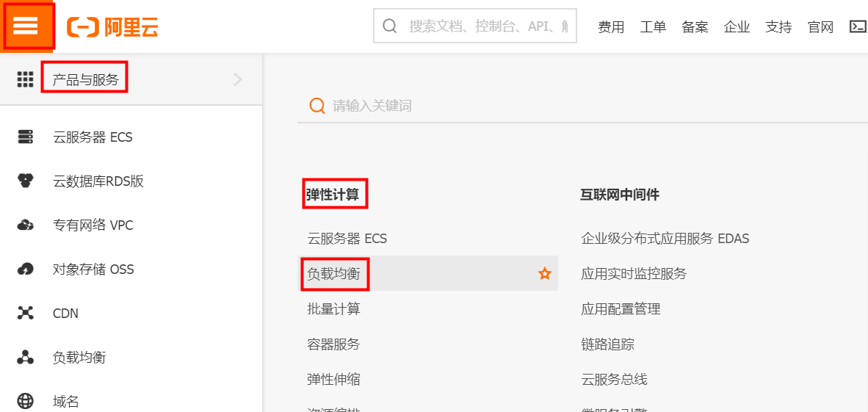Open the orange hamburger menu
This screenshot has height=412, width=868.
(x=26, y=26)
